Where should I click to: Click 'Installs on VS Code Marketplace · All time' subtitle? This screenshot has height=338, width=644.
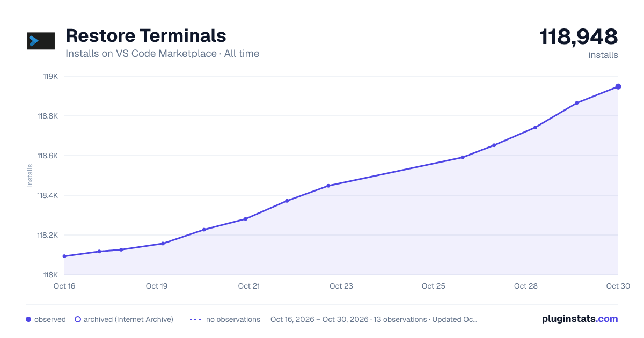(x=162, y=54)
